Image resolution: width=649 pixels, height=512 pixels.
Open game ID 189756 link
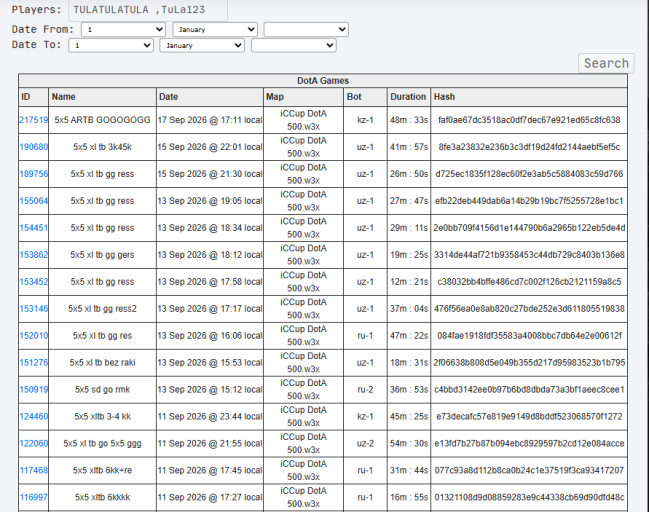(34, 174)
